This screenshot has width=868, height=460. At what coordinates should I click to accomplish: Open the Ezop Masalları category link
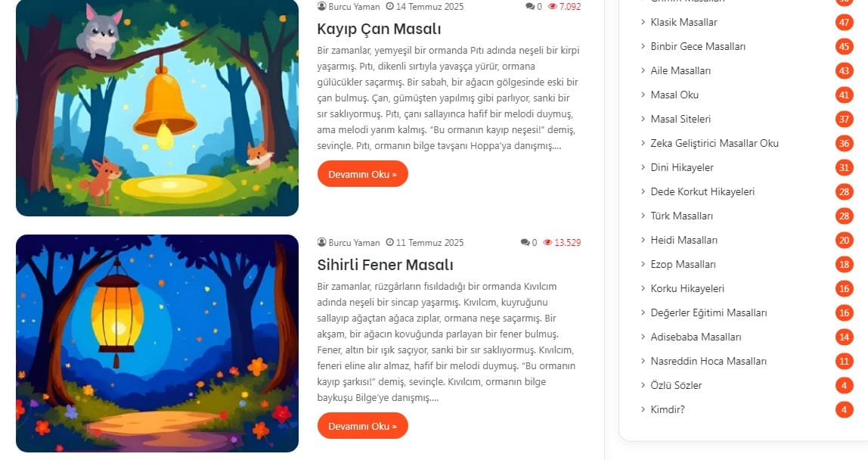tap(683, 264)
